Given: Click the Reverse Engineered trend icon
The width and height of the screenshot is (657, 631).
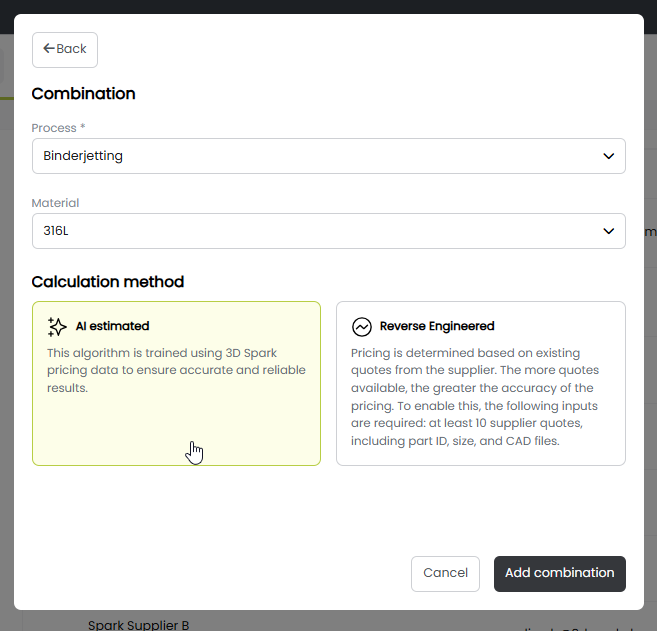Looking at the screenshot, I should [361, 327].
